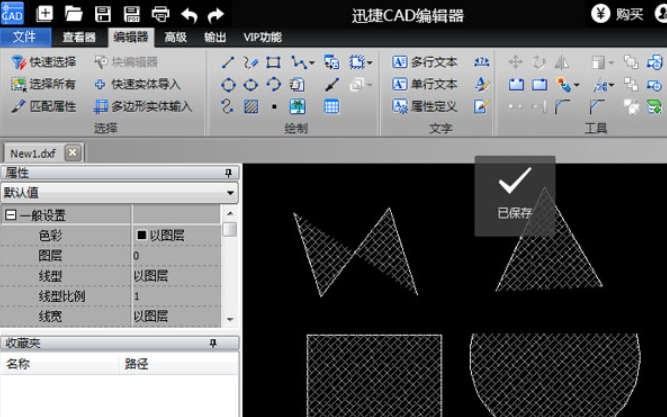Click the Print icon in the title bar
This screenshot has height=417, width=667.
pos(160,14)
